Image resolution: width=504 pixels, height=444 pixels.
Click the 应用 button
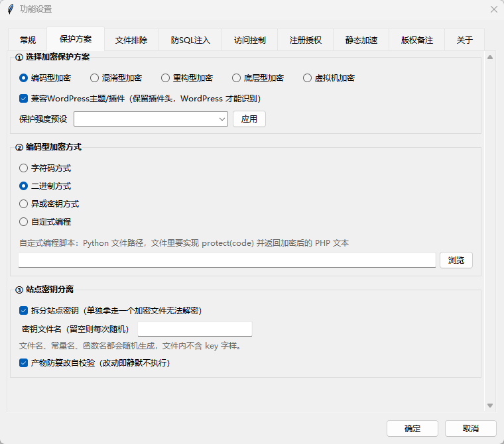pyautogui.click(x=249, y=119)
